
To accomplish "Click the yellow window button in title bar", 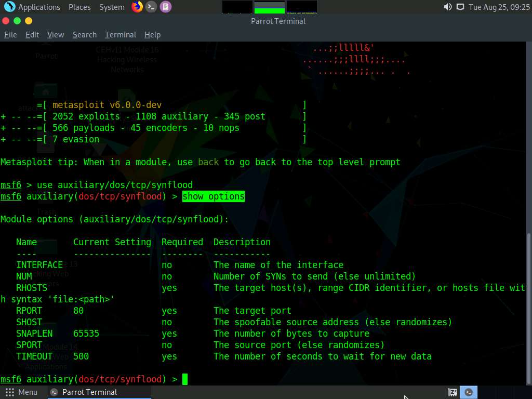I will (x=29, y=21).
